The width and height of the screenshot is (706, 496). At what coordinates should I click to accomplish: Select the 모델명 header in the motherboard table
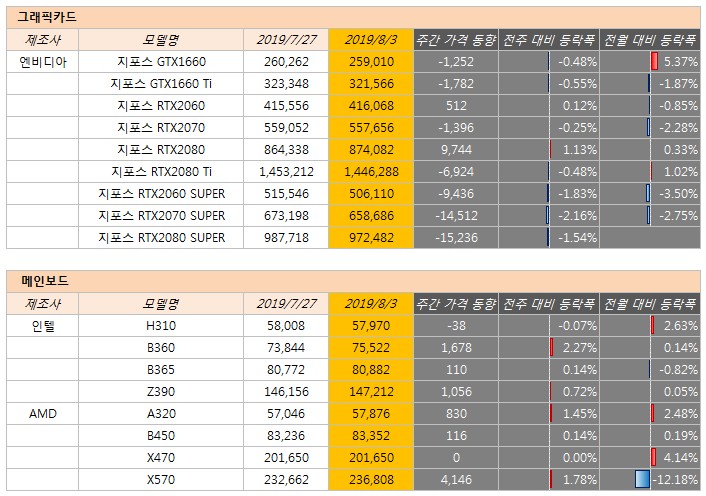click(161, 304)
